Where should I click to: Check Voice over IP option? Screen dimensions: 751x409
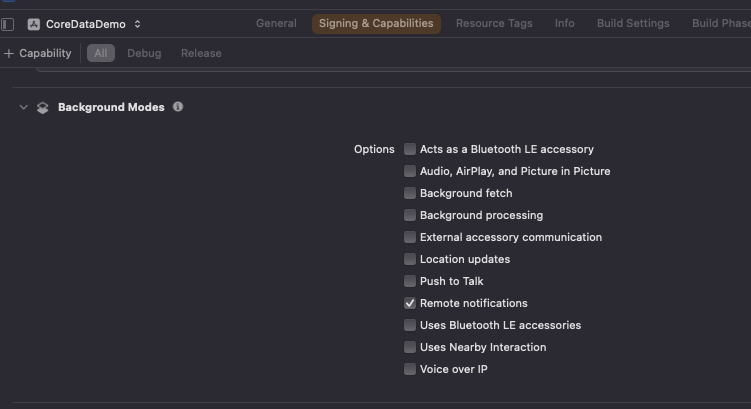tap(410, 369)
